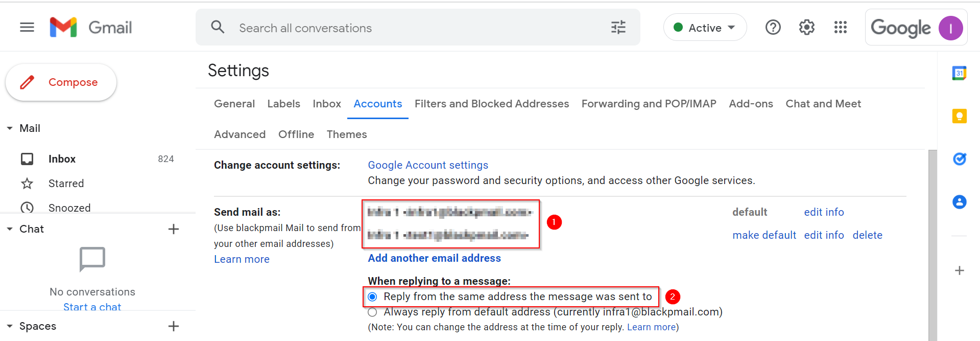
Task: Switch to the Filters and Blocked Addresses tab
Action: [491, 104]
